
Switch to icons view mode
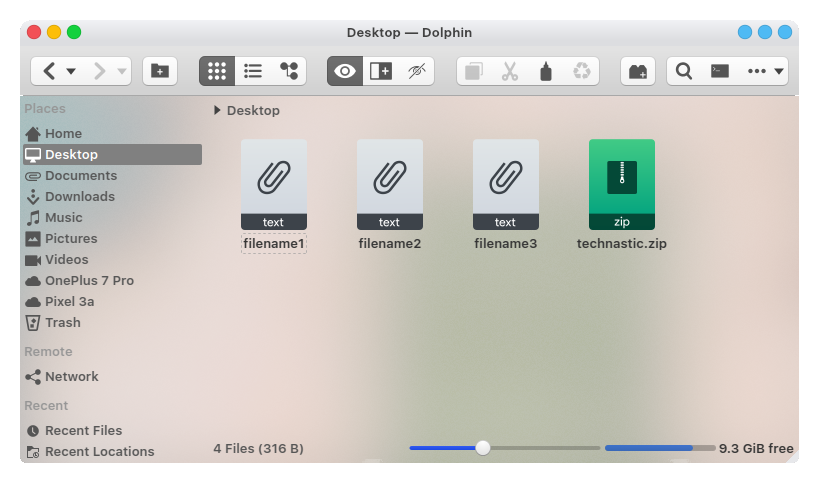217,71
